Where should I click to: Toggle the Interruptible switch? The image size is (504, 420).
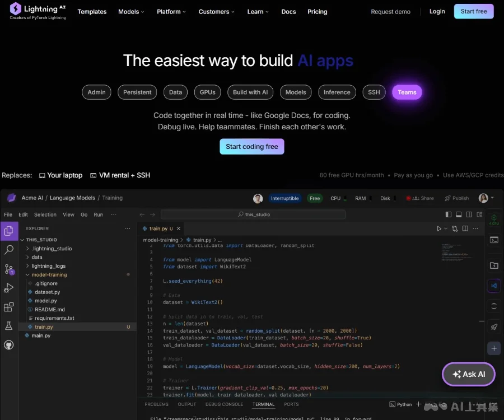(286, 198)
